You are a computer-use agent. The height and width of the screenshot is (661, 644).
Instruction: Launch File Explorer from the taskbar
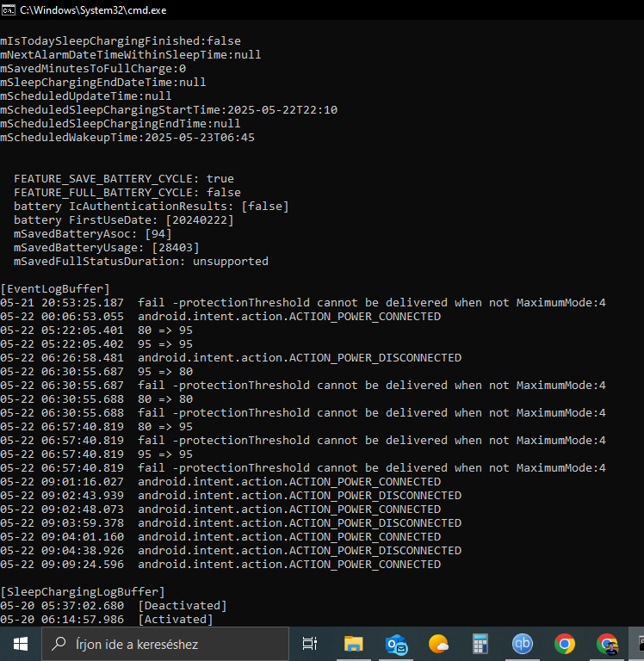tap(353, 644)
